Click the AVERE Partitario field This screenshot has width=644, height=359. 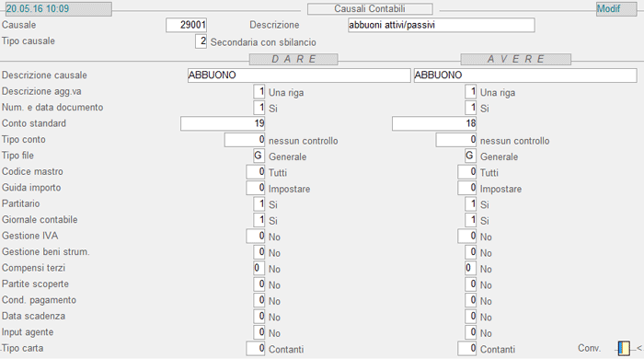pos(471,203)
